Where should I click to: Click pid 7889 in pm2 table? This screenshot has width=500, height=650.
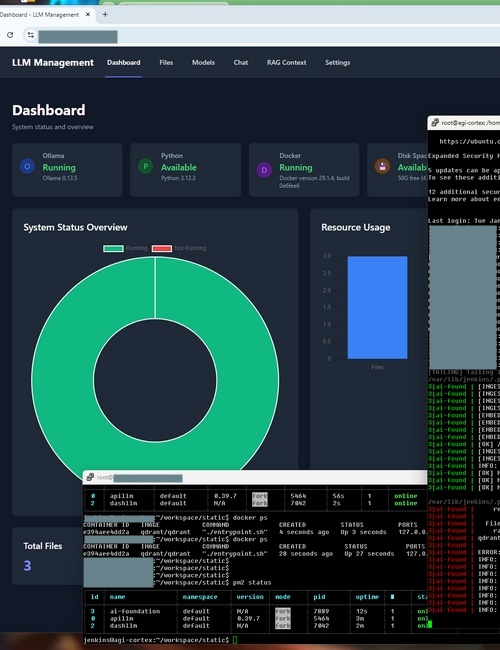tap(321, 611)
